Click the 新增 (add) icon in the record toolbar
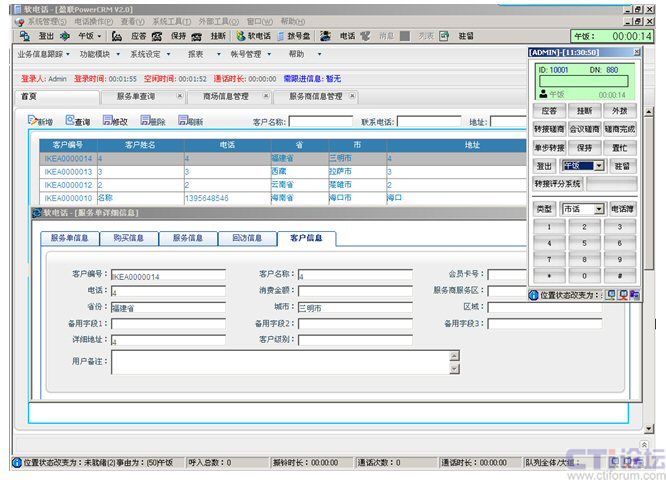 (x=34, y=121)
